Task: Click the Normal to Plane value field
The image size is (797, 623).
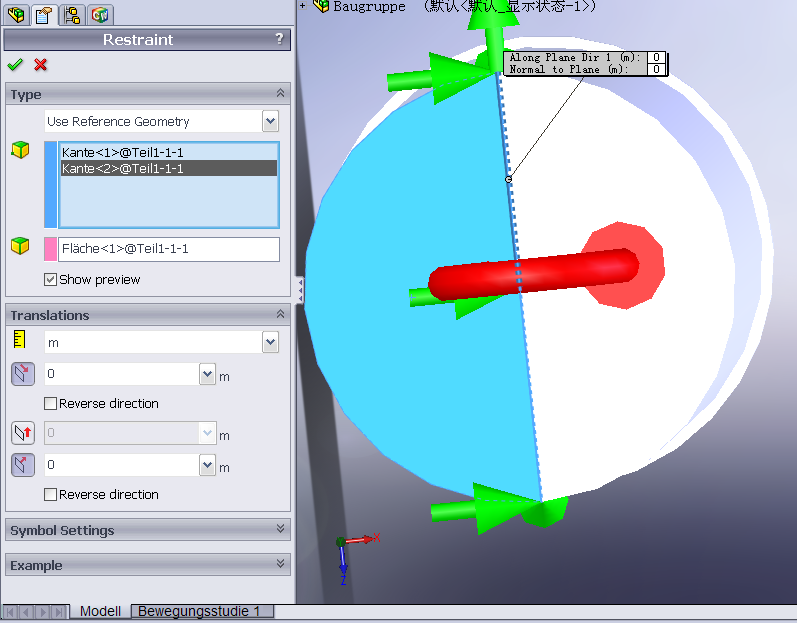Action: click(122, 465)
